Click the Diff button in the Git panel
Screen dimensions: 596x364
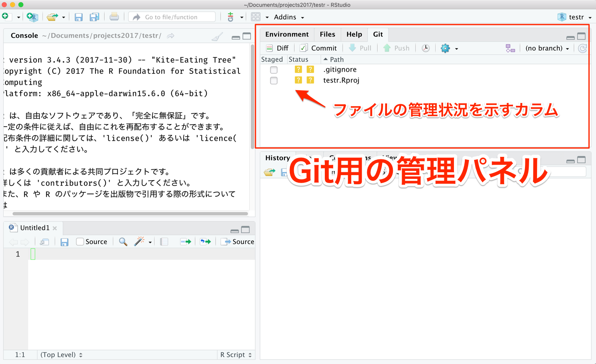click(x=277, y=48)
